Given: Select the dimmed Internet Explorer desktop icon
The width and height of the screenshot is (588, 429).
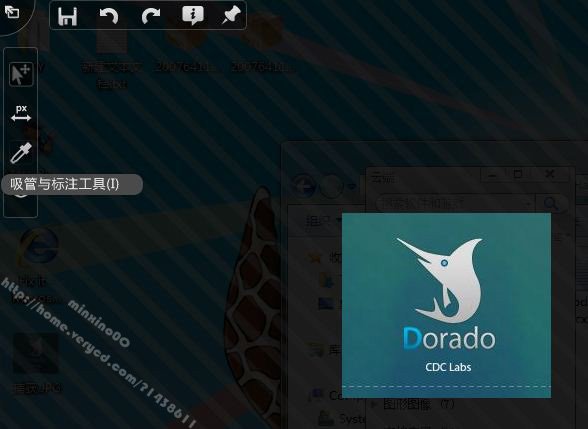Looking at the screenshot, I should [38, 247].
